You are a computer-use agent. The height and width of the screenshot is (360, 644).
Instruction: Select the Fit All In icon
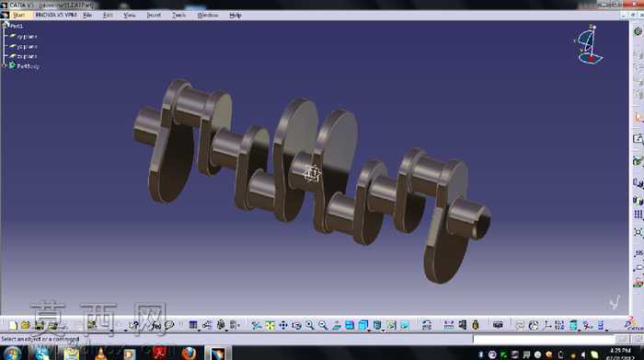point(270,326)
